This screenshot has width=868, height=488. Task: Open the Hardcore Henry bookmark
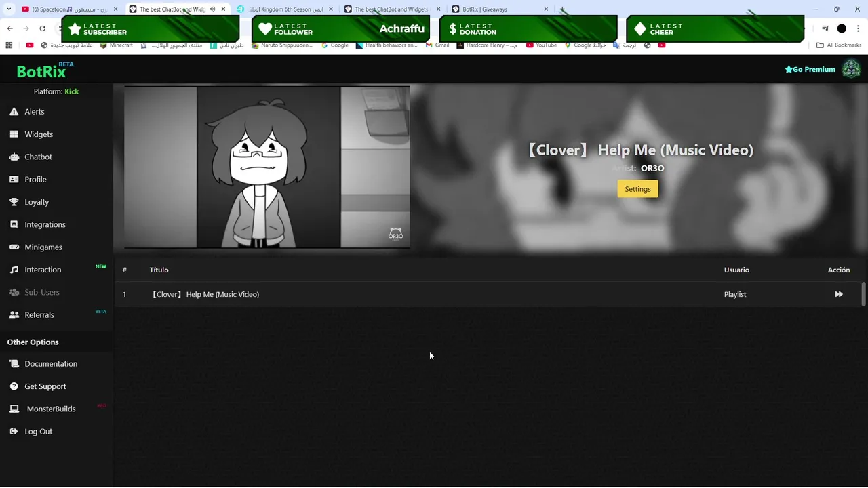[x=487, y=45]
